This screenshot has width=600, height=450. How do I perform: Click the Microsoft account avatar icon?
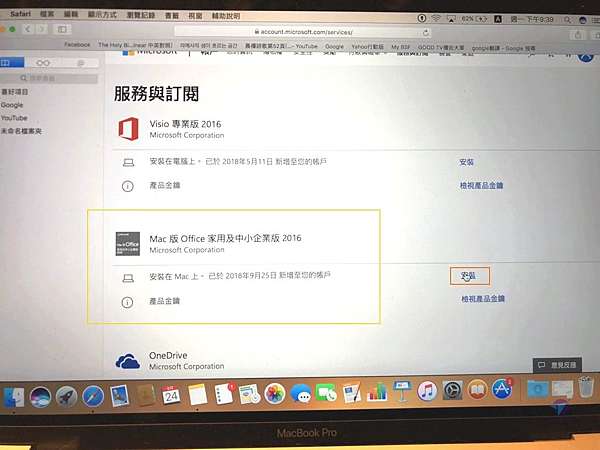[x=586, y=57]
